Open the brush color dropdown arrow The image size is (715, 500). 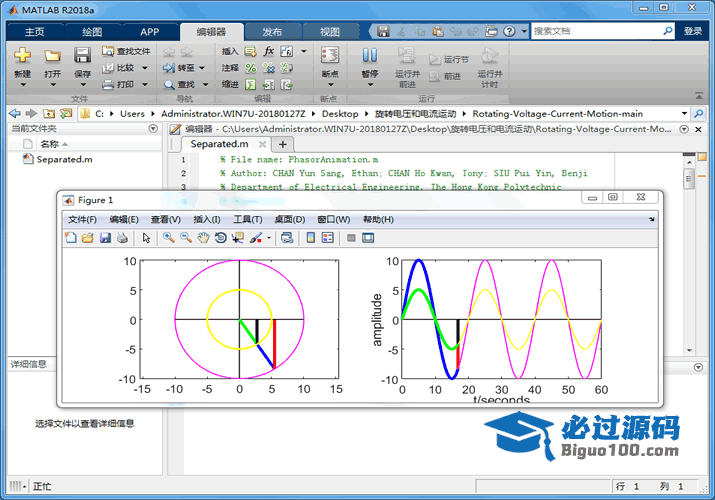point(269,238)
